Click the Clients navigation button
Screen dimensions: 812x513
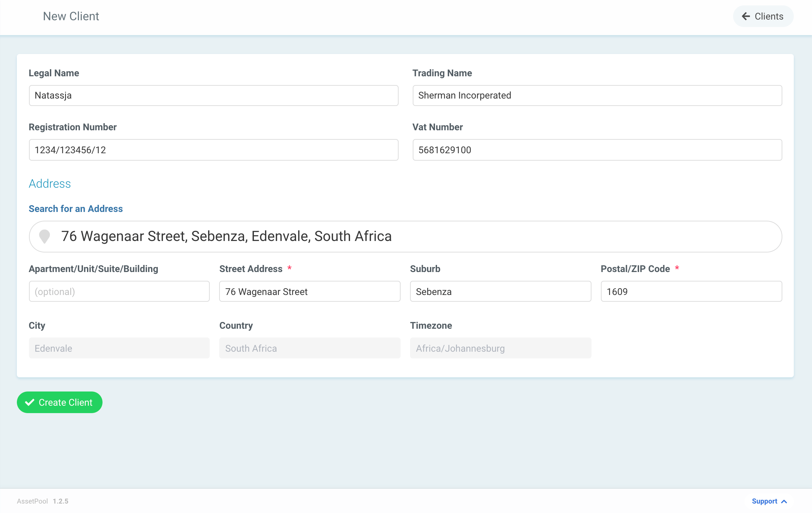tap(763, 16)
